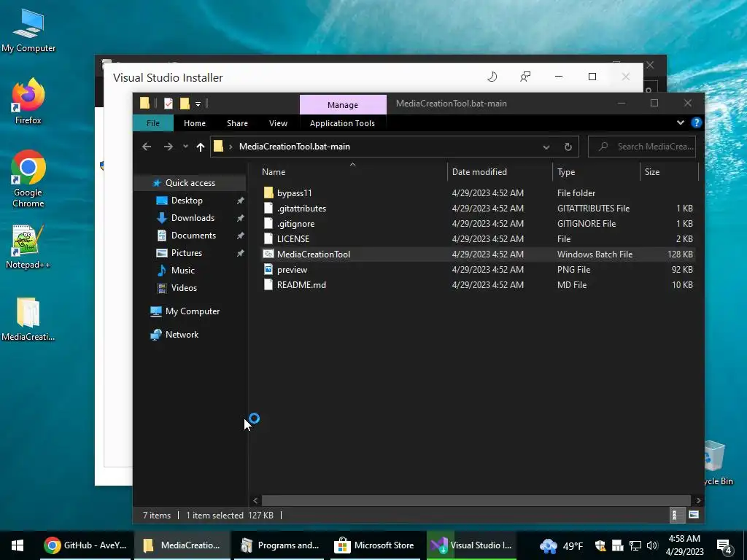Open Downloads in navigation pane

tap(193, 217)
